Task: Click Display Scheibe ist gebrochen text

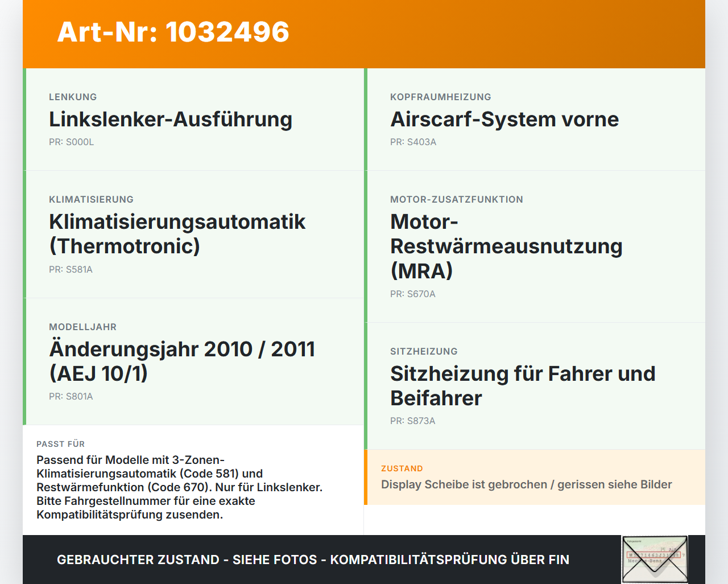Action: click(x=527, y=485)
